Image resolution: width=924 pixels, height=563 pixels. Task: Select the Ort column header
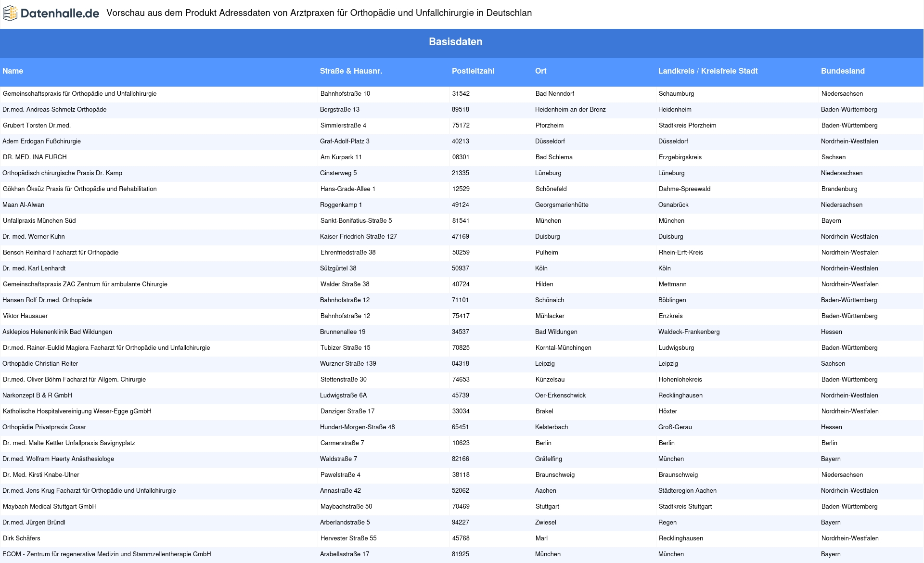(541, 71)
